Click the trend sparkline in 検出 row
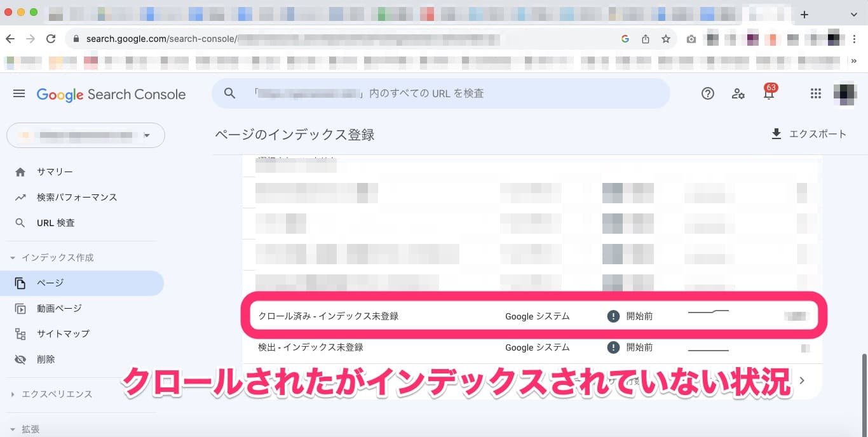Image resolution: width=868 pixels, height=437 pixels. pyautogui.click(x=709, y=350)
